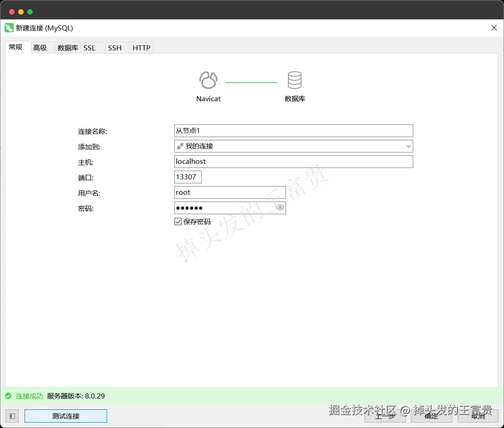Show password using the eye icon
The height and width of the screenshot is (428, 504).
click(x=280, y=207)
